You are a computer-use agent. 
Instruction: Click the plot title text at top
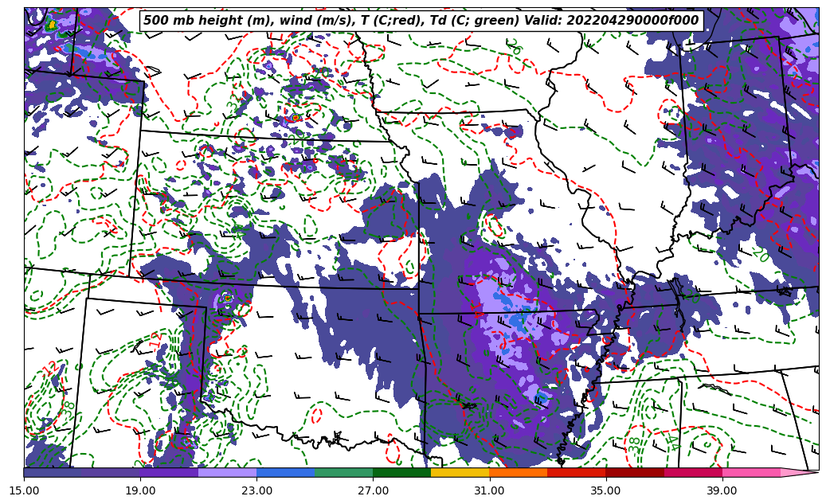pos(421,21)
